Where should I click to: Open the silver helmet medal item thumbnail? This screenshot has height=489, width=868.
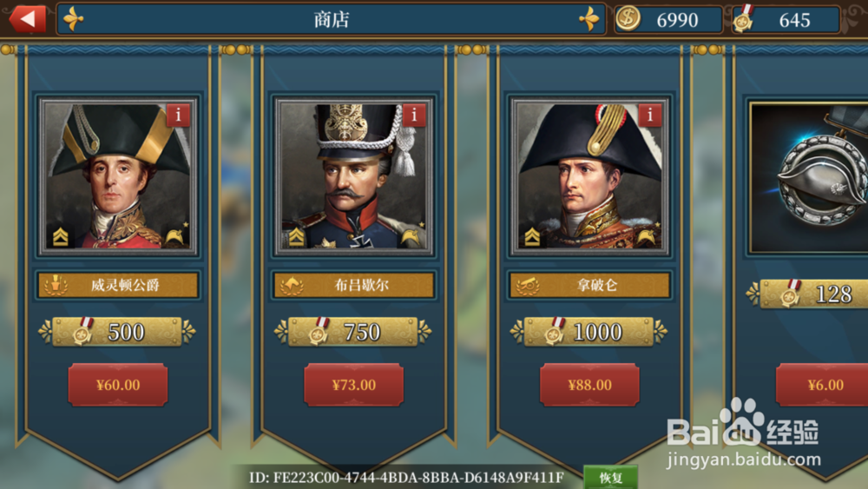[809, 177]
